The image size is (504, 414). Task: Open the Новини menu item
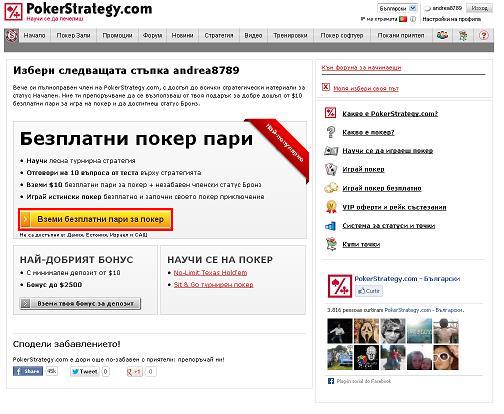tap(182, 35)
